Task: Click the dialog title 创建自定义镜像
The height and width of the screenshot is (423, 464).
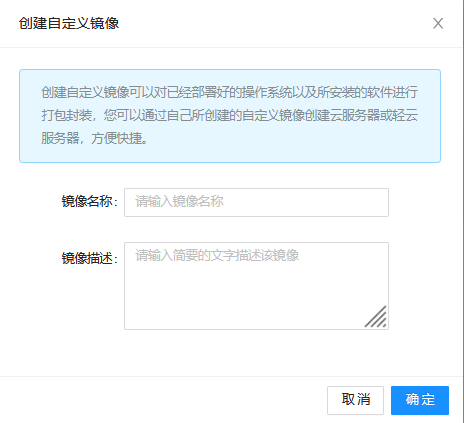Action: pyautogui.click(x=69, y=23)
